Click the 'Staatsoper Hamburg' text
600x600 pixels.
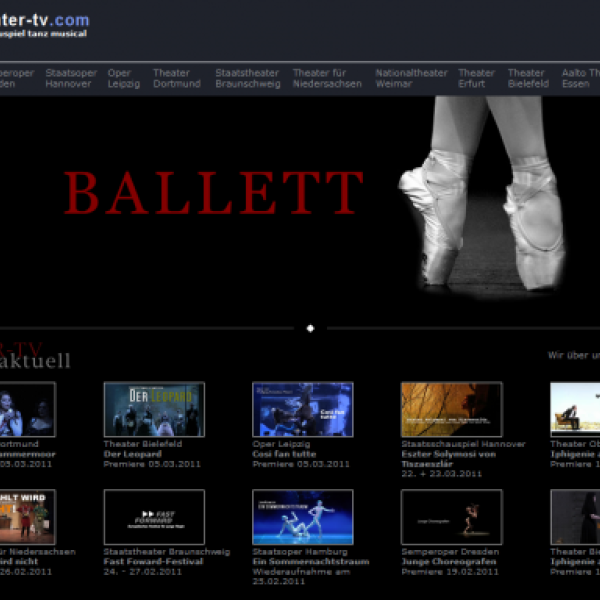(300, 552)
